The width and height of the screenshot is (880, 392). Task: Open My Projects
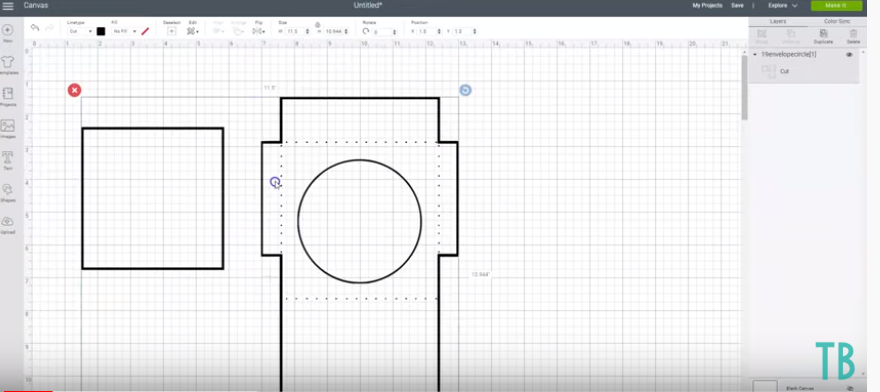pyautogui.click(x=707, y=6)
